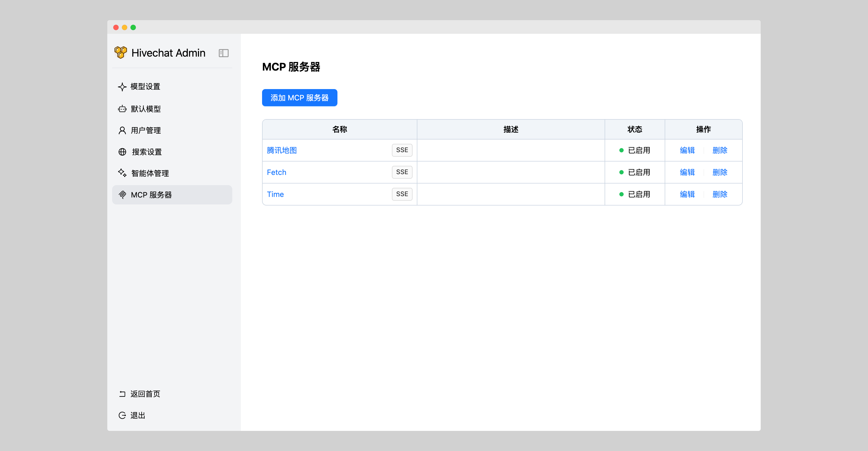Click the 名称 column header
The image size is (868, 451).
point(340,129)
